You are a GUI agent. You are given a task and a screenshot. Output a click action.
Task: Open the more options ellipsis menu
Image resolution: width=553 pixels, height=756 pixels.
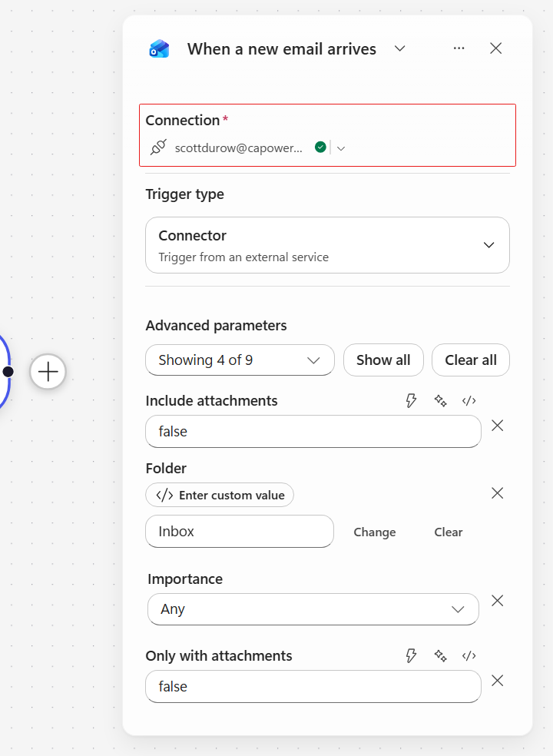pyautogui.click(x=459, y=48)
